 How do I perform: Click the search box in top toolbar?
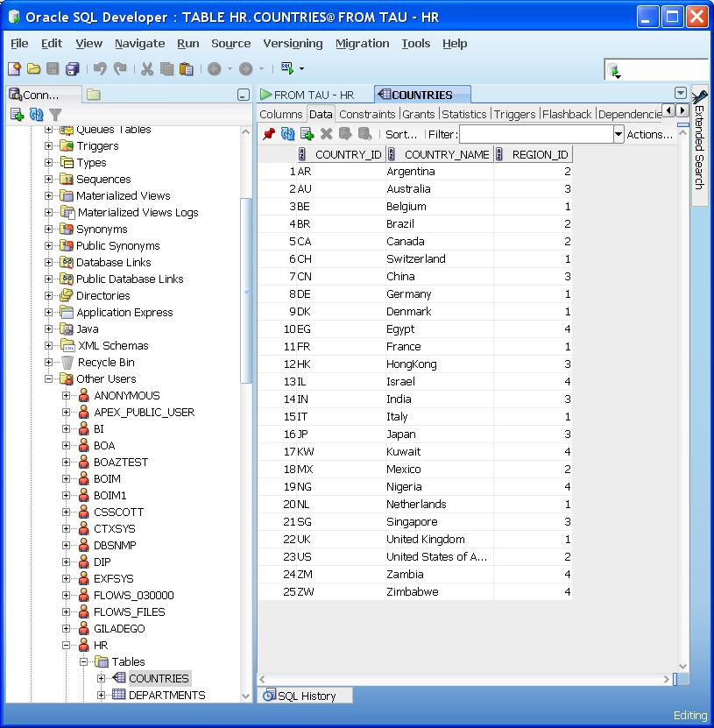click(x=664, y=69)
